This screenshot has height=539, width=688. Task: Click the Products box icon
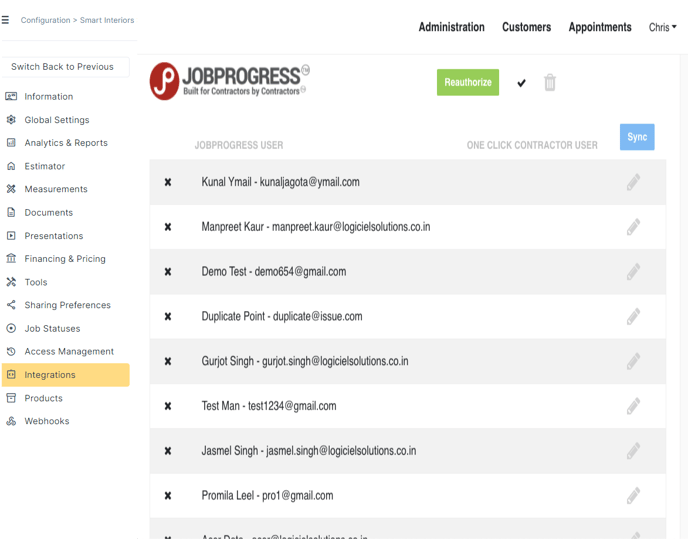point(11,398)
